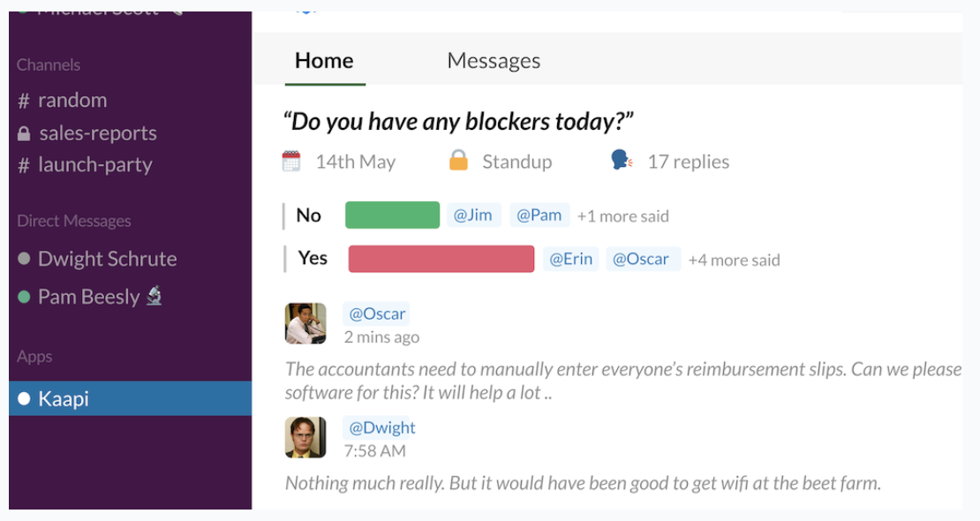The image size is (980, 521).
Task: Click the speaking head icon beside 17 replies
Action: click(622, 160)
